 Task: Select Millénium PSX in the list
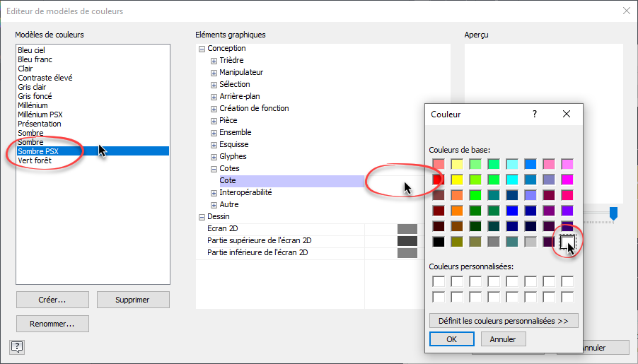pos(40,115)
